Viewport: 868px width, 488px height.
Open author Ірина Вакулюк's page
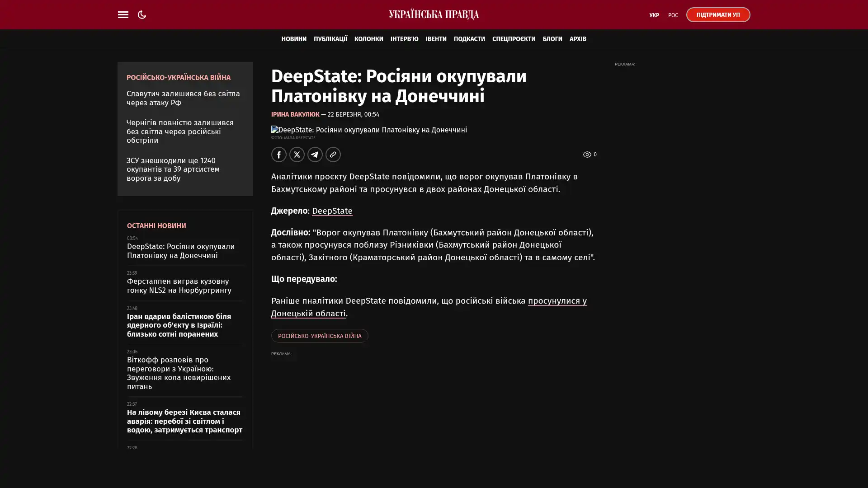pyautogui.click(x=295, y=115)
